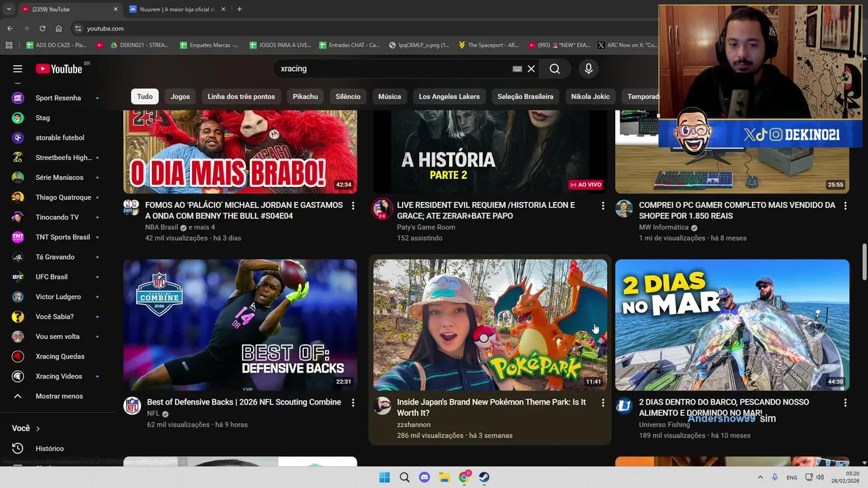Open a new browser tab
The image size is (868, 488).
tap(239, 9)
